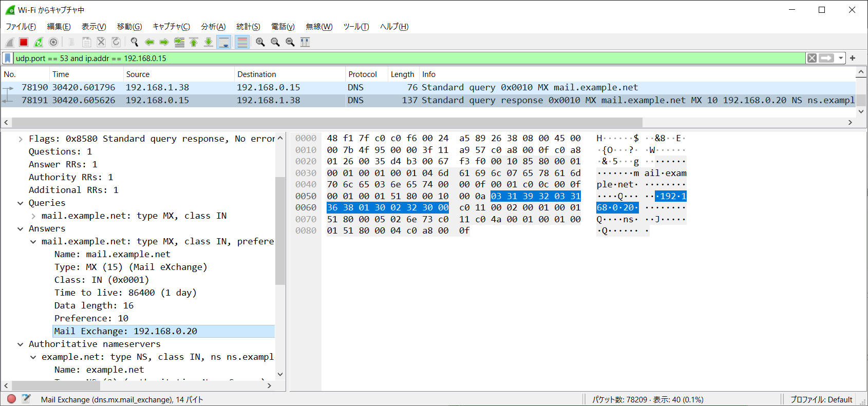This screenshot has height=406, width=868.
Task: Click プロファイル: Default in status bar
Action: pyautogui.click(x=821, y=399)
